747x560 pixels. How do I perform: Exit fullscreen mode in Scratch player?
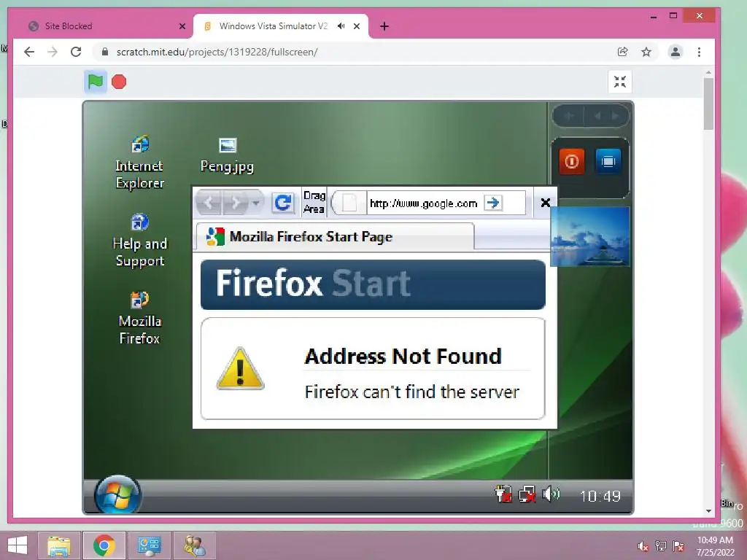pos(620,82)
